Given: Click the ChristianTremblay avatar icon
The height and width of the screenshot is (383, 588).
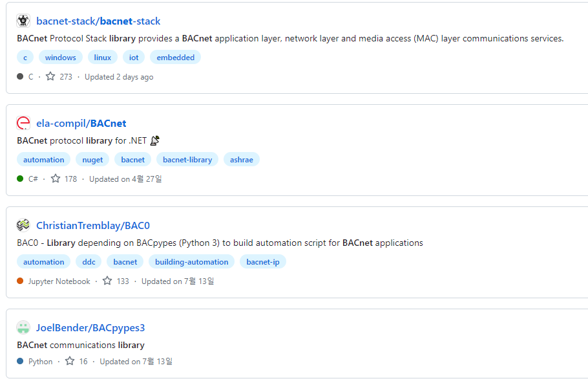Looking at the screenshot, I should pyautogui.click(x=23, y=225).
